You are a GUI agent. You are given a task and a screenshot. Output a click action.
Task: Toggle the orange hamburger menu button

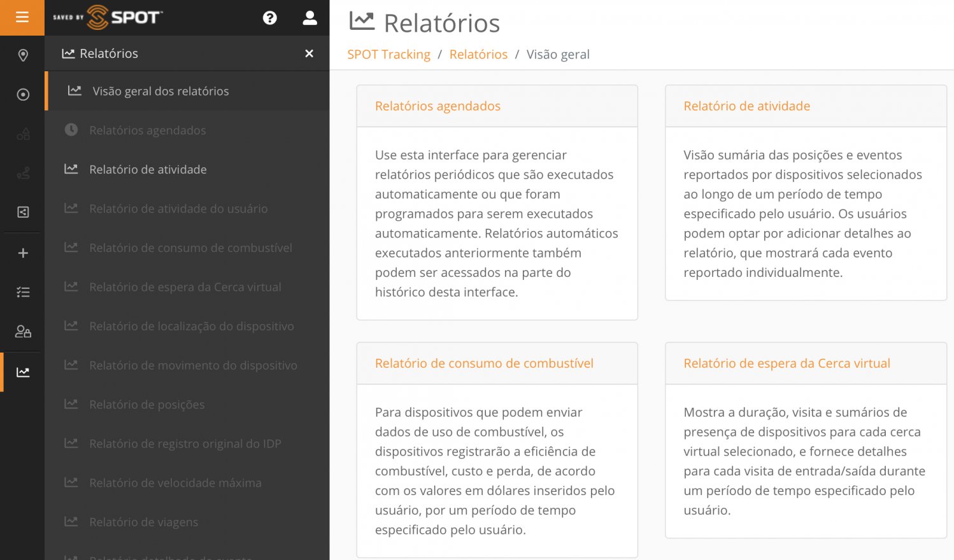pyautogui.click(x=22, y=17)
